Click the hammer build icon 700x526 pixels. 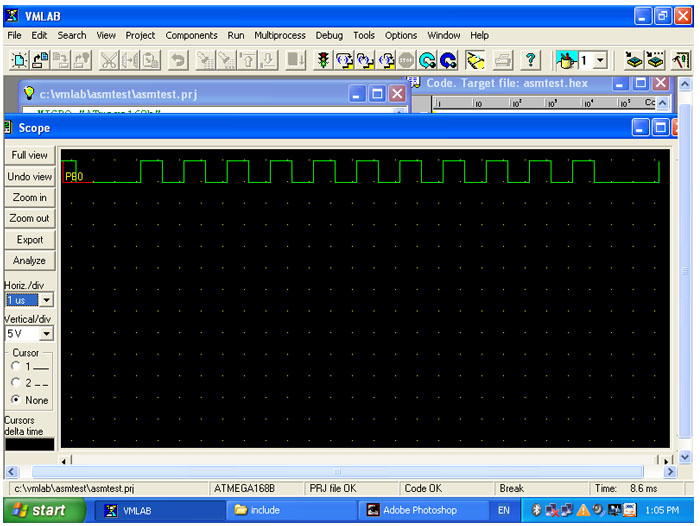pyautogui.click(x=680, y=61)
